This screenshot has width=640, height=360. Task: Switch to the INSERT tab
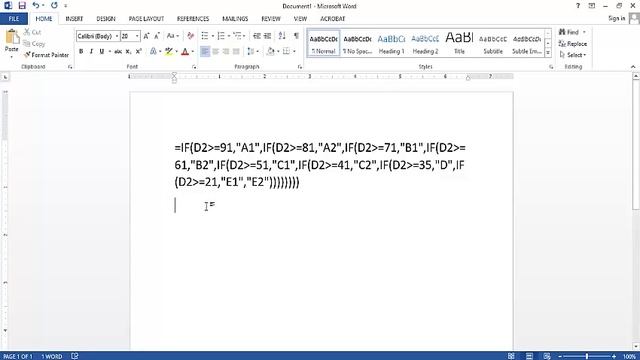click(x=74, y=19)
